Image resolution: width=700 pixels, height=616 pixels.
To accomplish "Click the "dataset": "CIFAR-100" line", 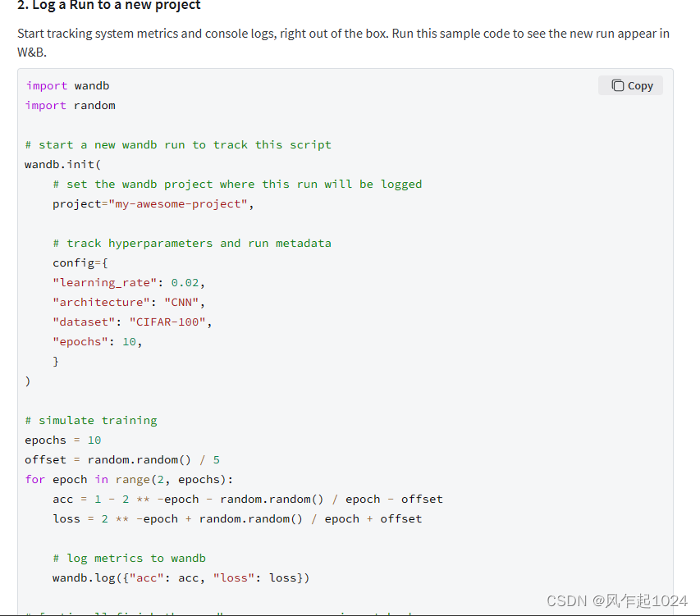I will [132, 322].
